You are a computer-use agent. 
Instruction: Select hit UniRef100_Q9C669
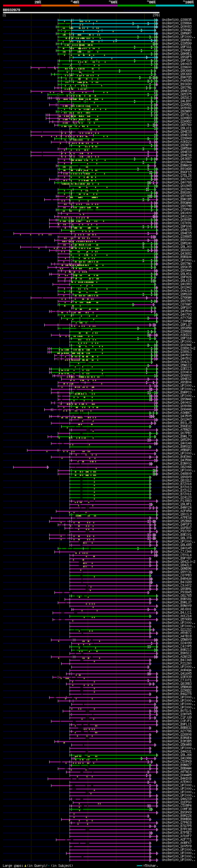[177, 74]
